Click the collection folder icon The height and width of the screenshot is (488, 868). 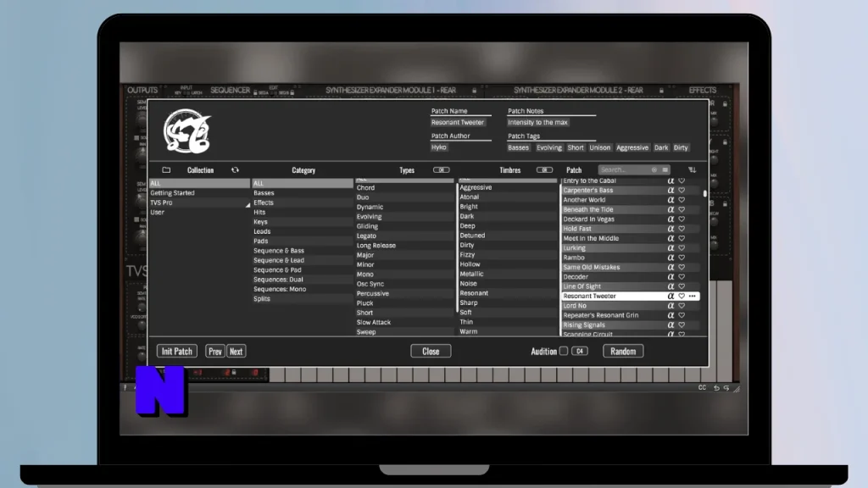pos(166,169)
